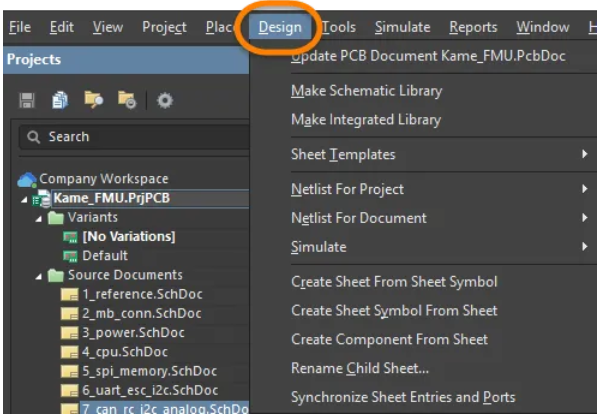Select 6_uart_esc_i2c.SchDoc document

coord(150,390)
